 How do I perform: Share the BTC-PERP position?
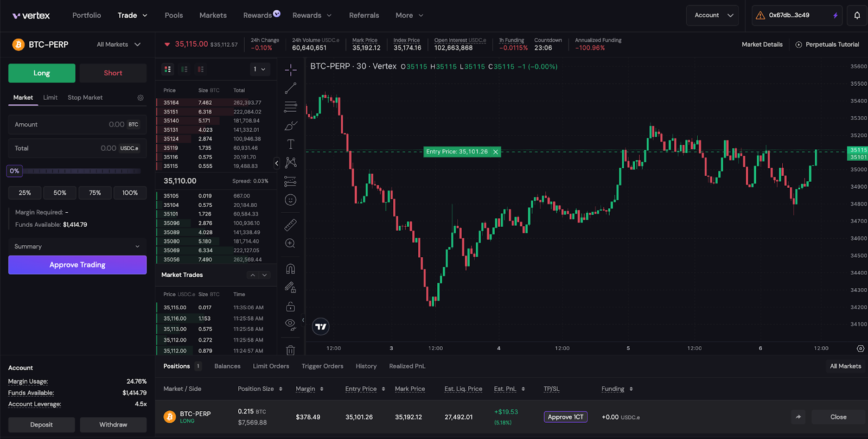pos(798,417)
